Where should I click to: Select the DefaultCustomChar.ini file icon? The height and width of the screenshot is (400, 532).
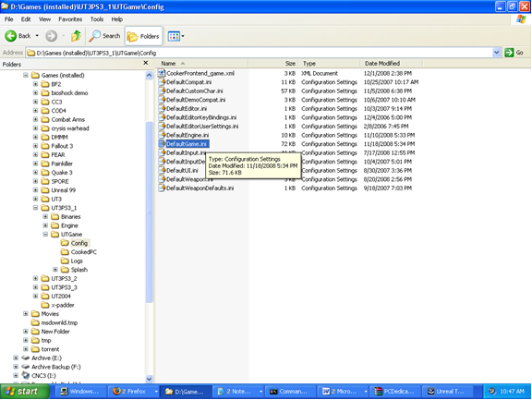pyautogui.click(x=162, y=91)
